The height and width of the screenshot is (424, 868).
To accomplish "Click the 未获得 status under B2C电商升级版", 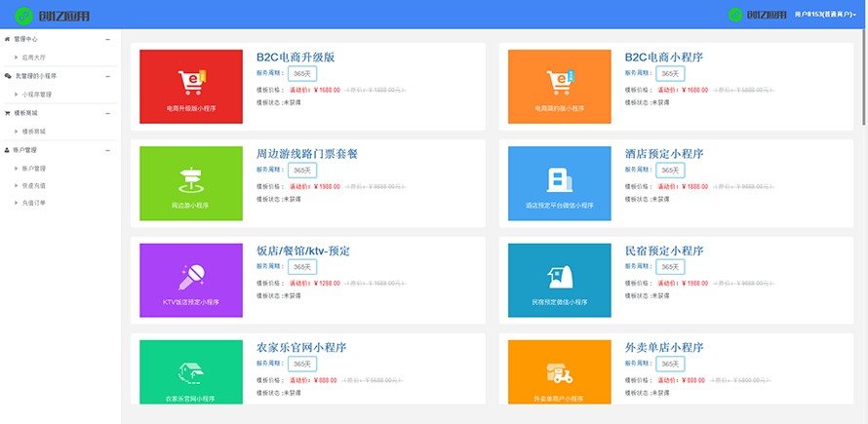I will (293, 102).
